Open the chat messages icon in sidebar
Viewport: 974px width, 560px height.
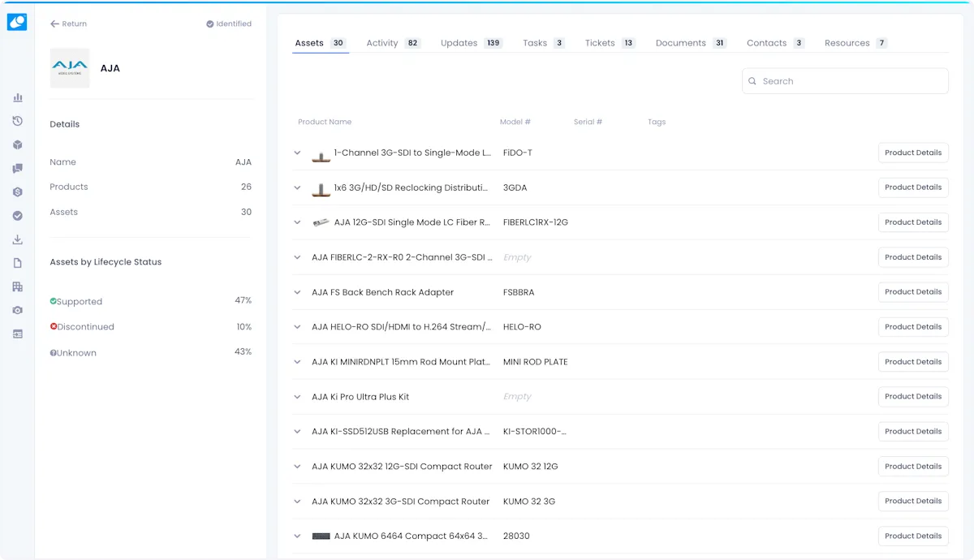[18, 169]
